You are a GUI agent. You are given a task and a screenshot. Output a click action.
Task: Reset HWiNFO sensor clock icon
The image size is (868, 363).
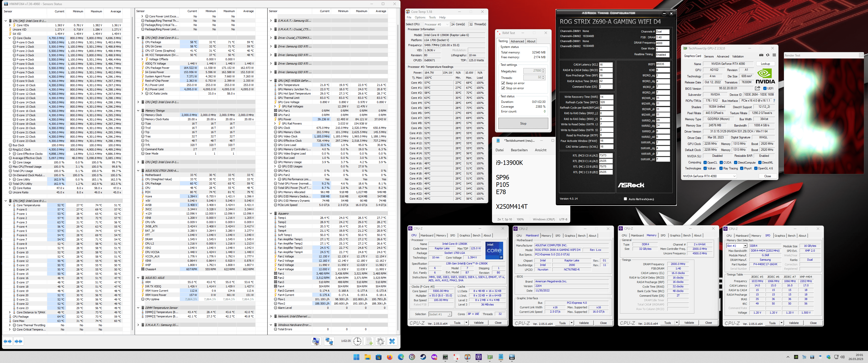click(x=357, y=341)
